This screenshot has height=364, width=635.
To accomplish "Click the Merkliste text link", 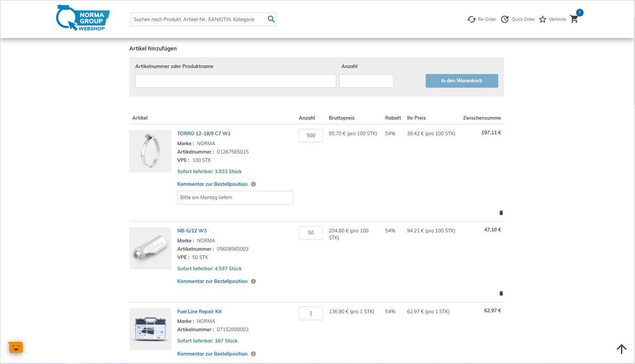I will (558, 19).
